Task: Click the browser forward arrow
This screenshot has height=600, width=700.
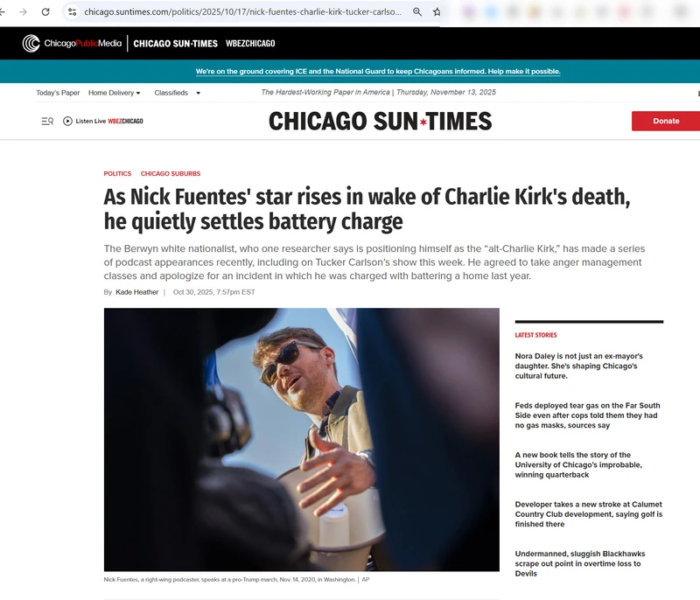Action: click(24, 12)
